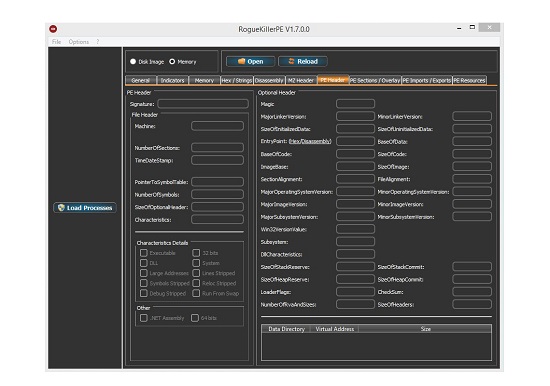The width and height of the screenshot is (550, 386).
Task: Select the Disk Image radio button
Action: tap(133, 61)
